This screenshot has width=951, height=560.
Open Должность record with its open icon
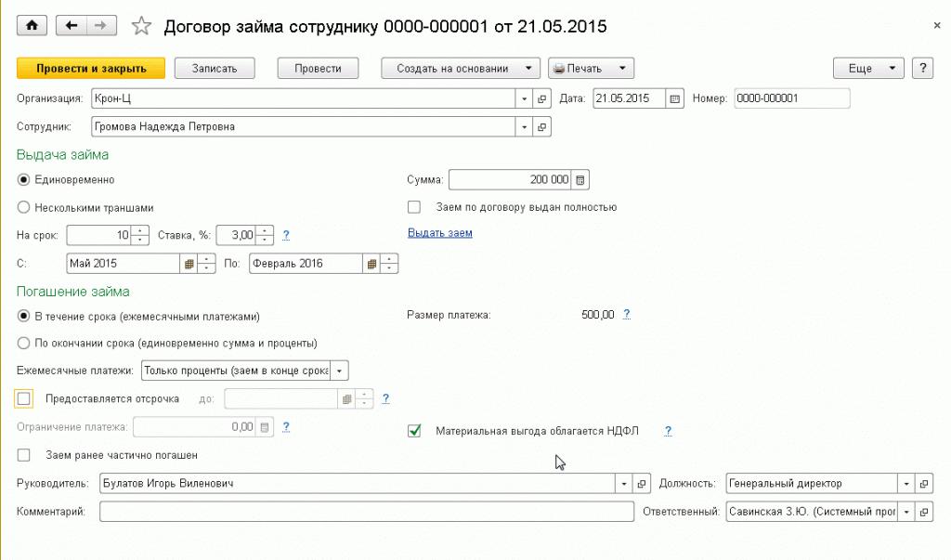(924, 484)
